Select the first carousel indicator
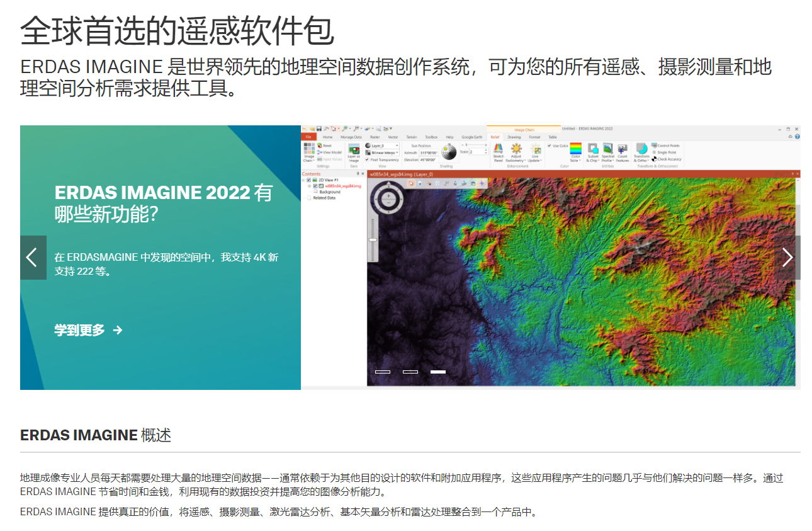812x531 pixels. pyautogui.click(x=383, y=372)
